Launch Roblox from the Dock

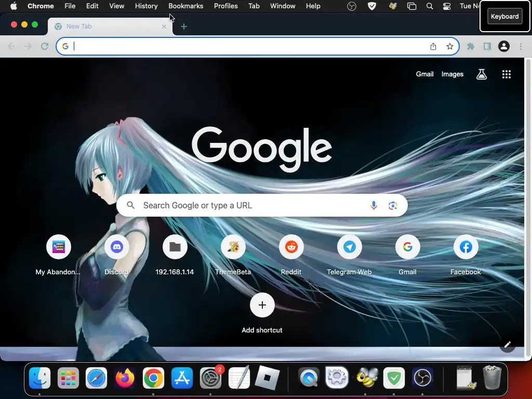click(268, 378)
